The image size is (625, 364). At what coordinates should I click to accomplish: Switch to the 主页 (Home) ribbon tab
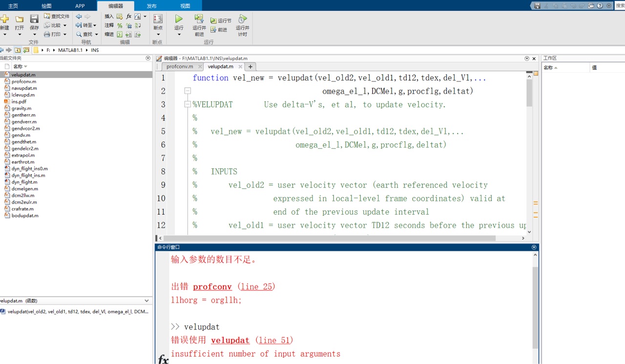(x=13, y=6)
